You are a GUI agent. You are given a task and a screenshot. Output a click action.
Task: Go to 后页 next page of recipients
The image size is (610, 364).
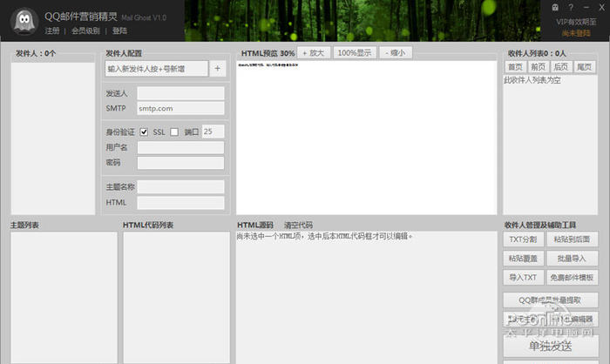coord(561,67)
